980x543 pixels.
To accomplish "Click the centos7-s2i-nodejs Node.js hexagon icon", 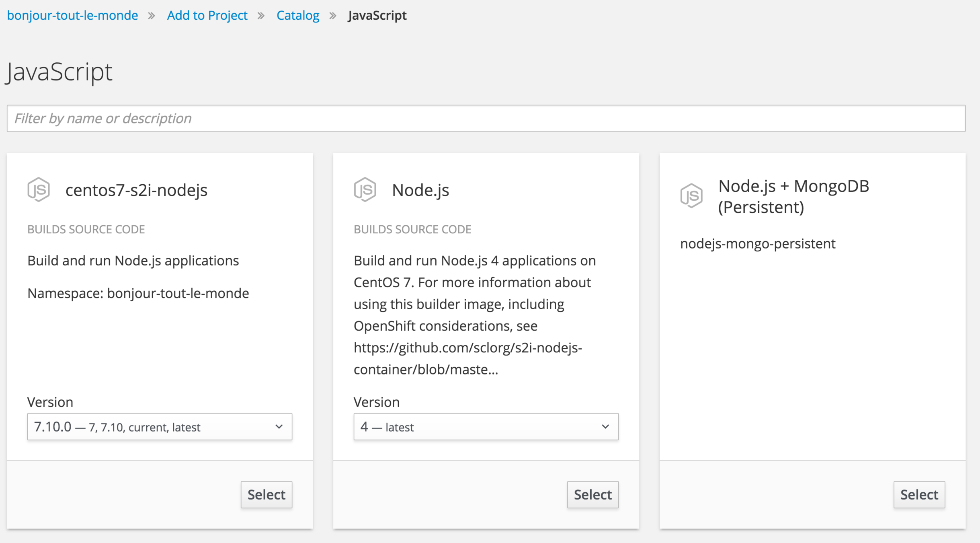I will (x=39, y=189).
